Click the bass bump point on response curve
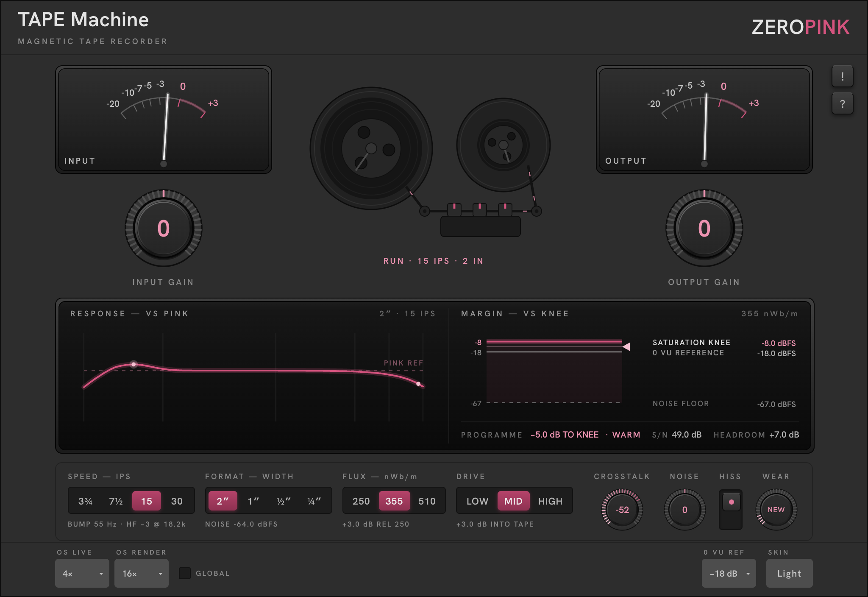 tap(134, 364)
